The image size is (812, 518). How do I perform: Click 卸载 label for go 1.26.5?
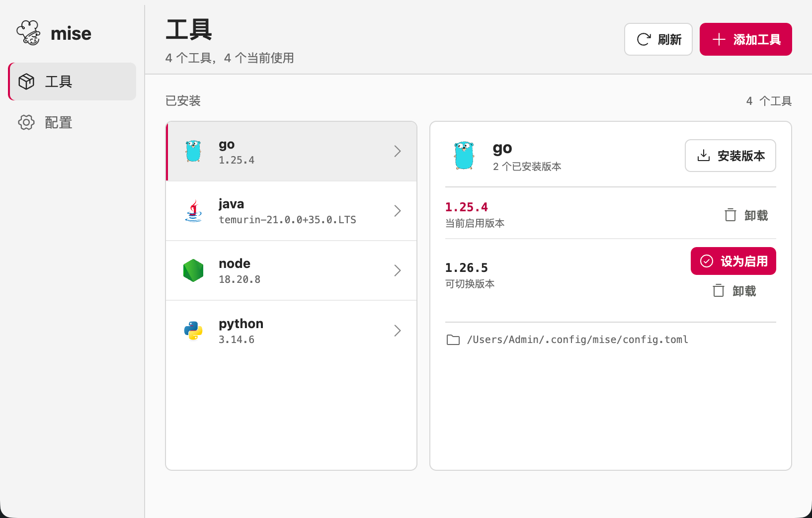pyautogui.click(x=744, y=291)
